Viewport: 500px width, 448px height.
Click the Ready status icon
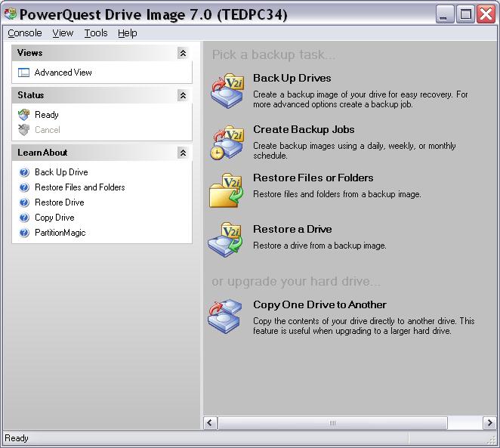tap(23, 115)
